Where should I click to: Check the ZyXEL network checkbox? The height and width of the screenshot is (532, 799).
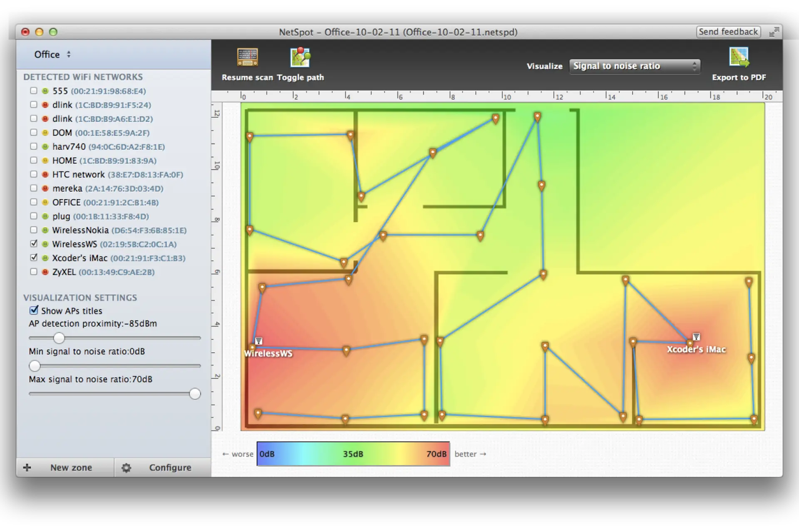click(34, 272)
